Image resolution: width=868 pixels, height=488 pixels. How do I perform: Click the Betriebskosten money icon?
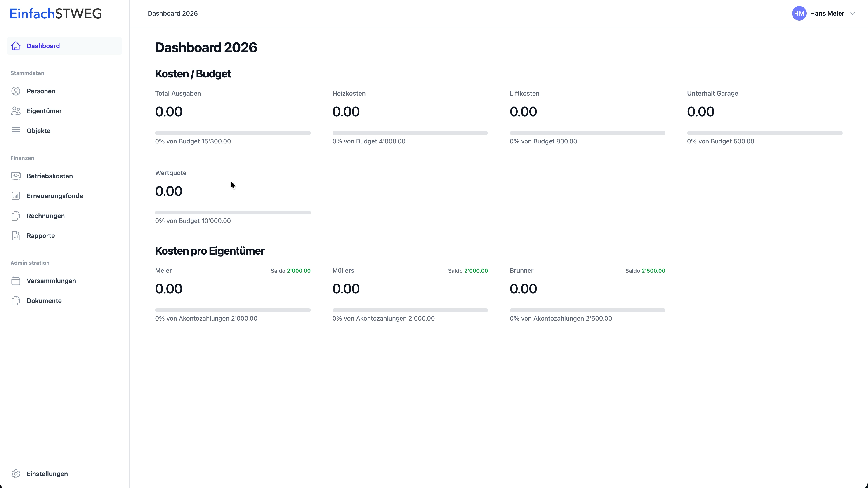click(16, 176)
